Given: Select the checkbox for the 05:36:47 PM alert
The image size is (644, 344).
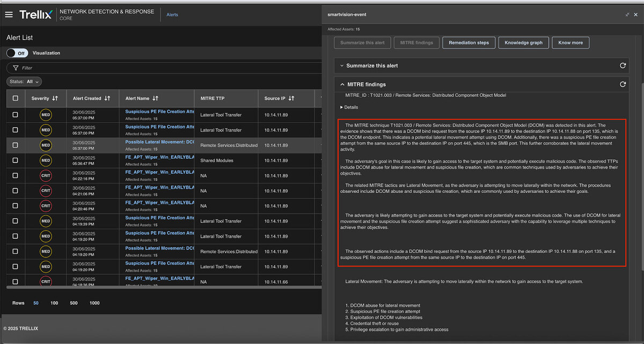Looking at the screenshot, I should [15, 160].
